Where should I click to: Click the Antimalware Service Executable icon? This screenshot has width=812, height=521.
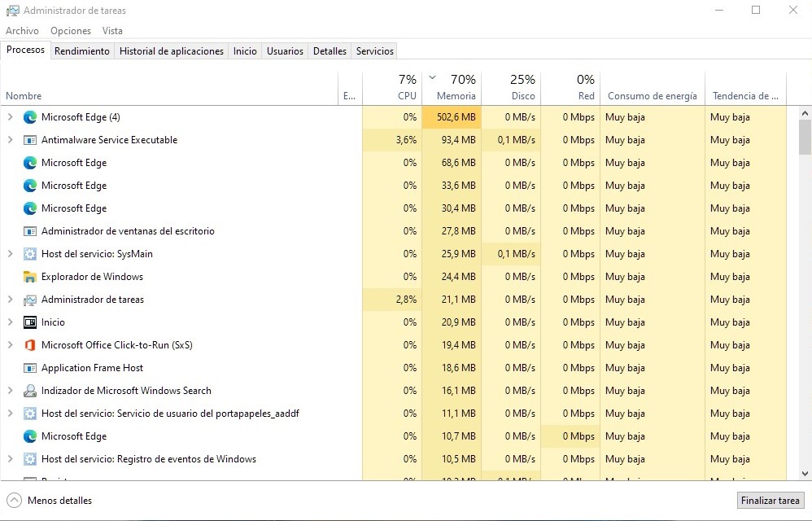(30, 140)
